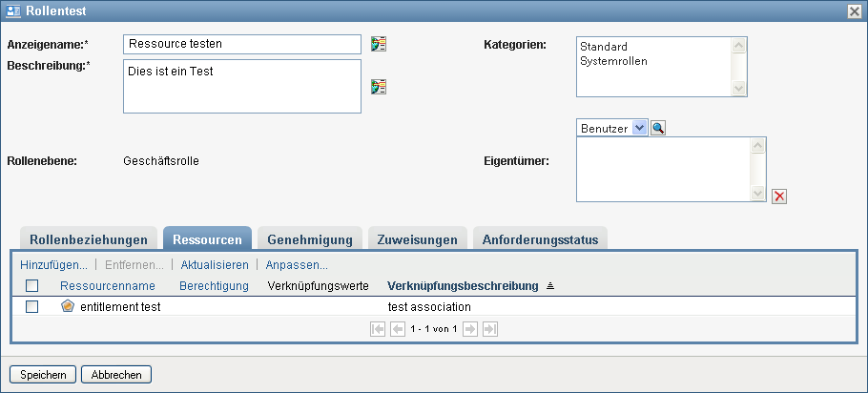Go to previous page of resources
868x393 pixels.
point(398,329)
